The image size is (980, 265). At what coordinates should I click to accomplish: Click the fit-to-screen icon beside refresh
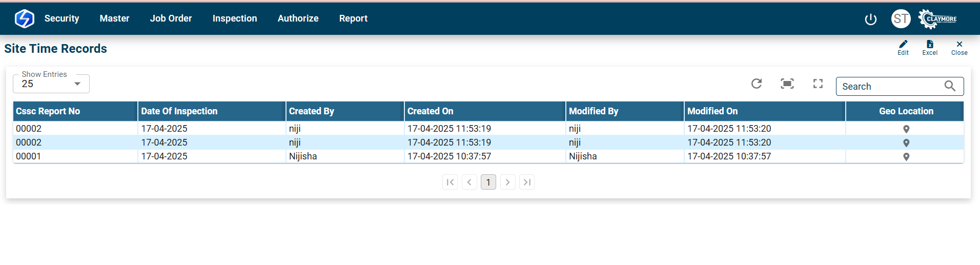pyautogui.click(x=787, y=84)
